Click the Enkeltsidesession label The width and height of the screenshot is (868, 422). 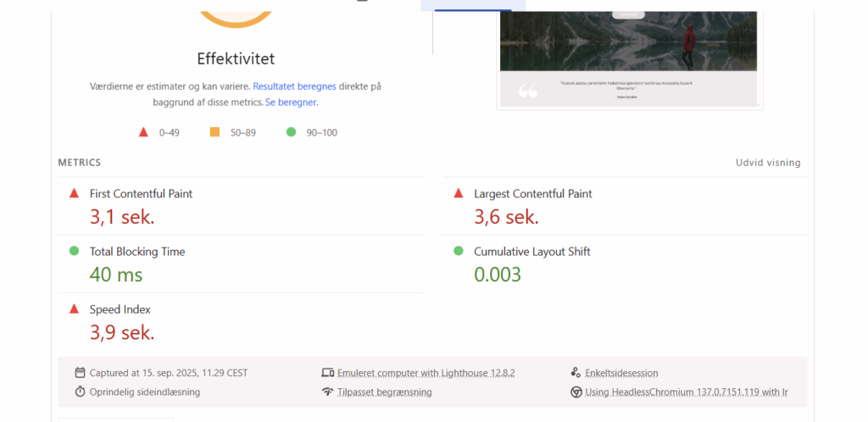point(621,374)
